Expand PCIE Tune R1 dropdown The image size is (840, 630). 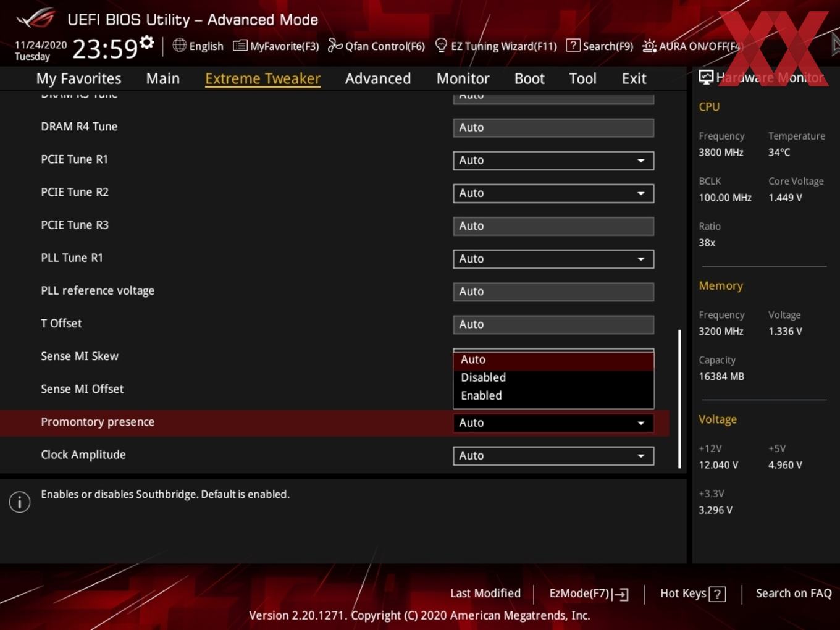point(553,160)
